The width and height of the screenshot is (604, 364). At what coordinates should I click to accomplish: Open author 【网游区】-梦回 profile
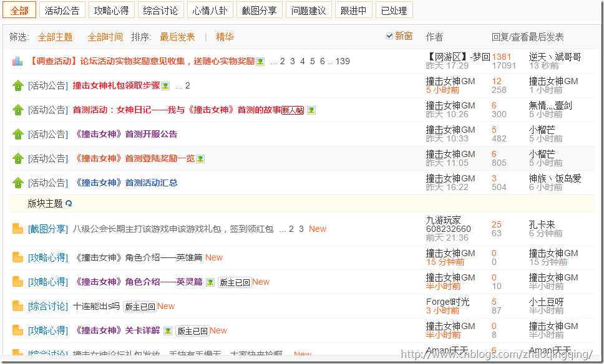(x=458, y=57)
